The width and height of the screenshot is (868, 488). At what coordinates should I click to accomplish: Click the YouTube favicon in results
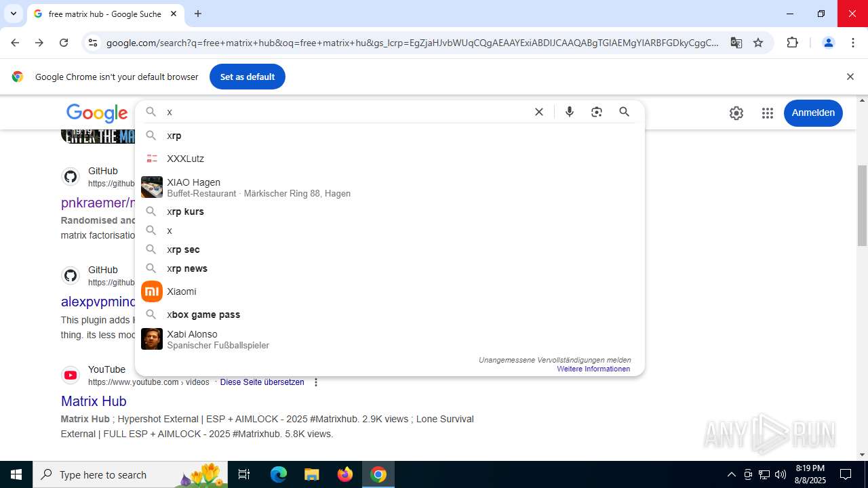coord(71,375)
